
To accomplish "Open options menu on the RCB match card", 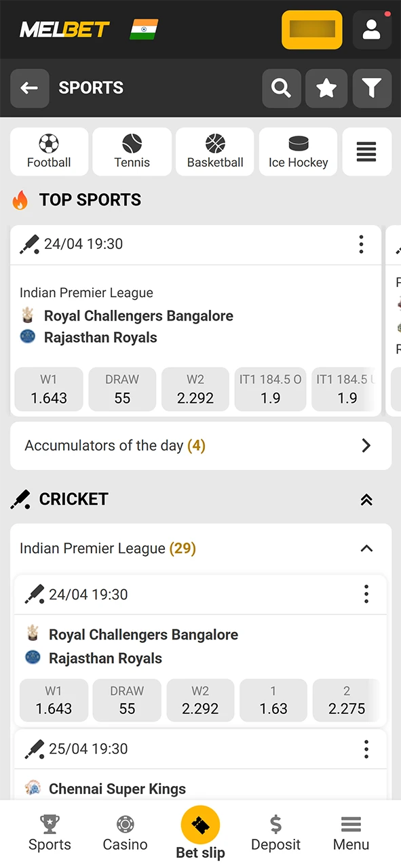I will (361, 244).
